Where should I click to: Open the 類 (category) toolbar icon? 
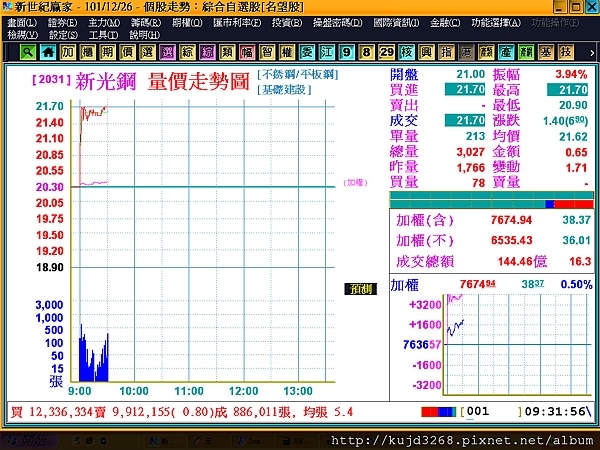pyautogui.click(x=227, y=52)
